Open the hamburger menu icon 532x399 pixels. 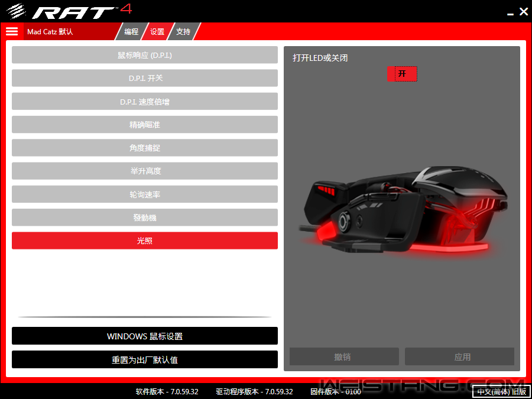(12, 31)
